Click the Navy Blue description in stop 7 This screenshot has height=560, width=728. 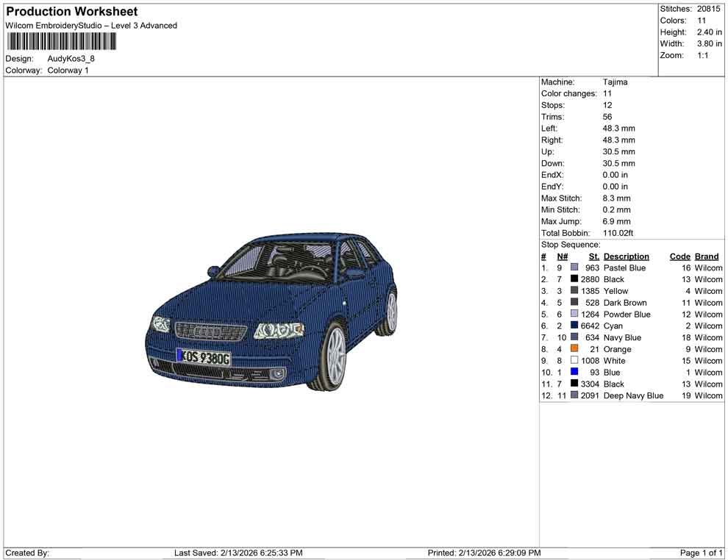(622, 337)
